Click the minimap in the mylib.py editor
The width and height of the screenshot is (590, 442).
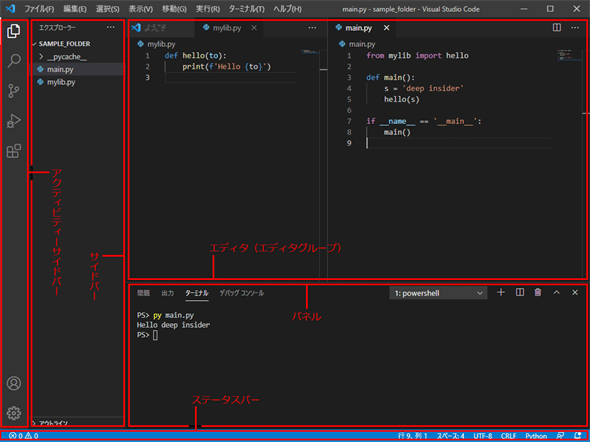310,52
